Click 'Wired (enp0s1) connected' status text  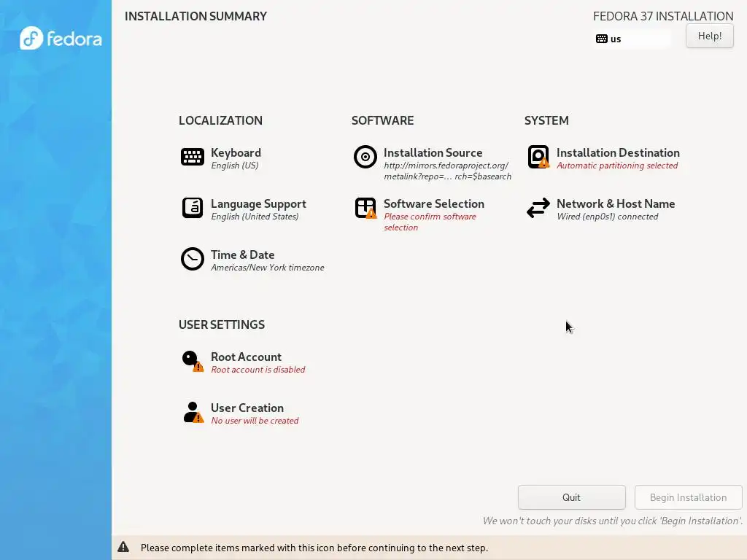[608, 216]
